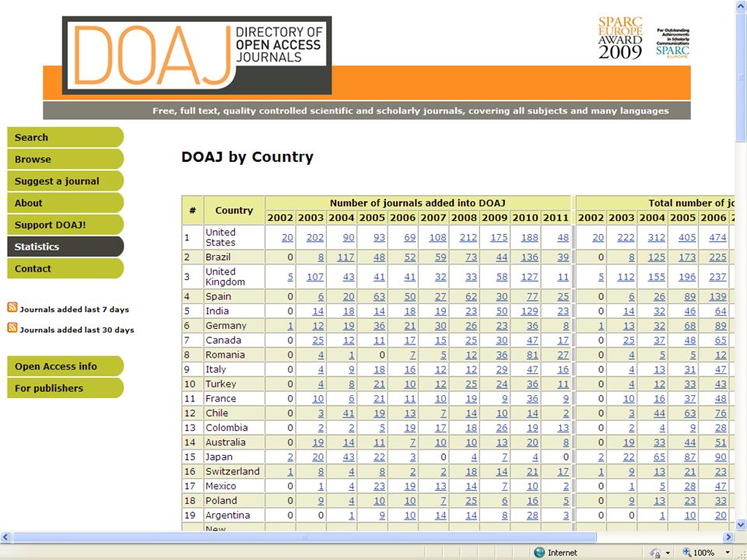Click United Kingdom 2003 journals added value 107
The height and width of the screenshot is (560, 747).
[315, 277]
